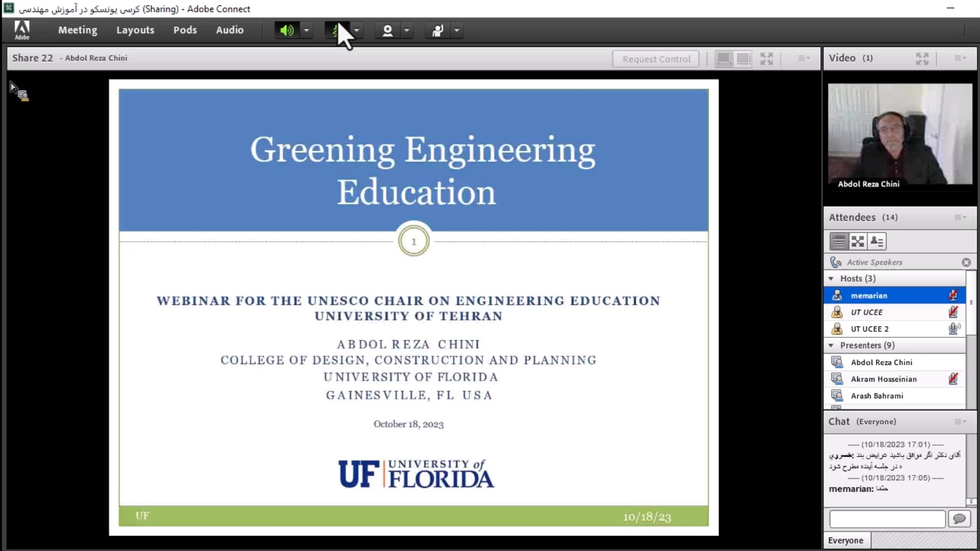Click the Attendees (14) pod title
This screenshot has height=551, width=980.
click(x=863, y=217)
